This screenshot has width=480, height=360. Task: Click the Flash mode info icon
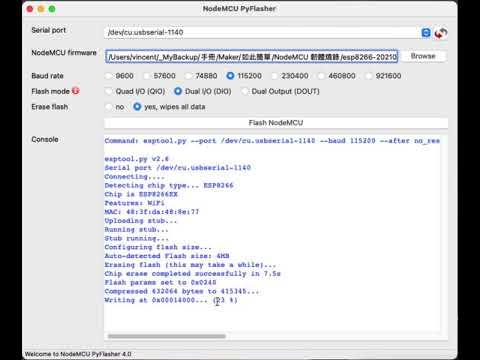coord(76,91)
